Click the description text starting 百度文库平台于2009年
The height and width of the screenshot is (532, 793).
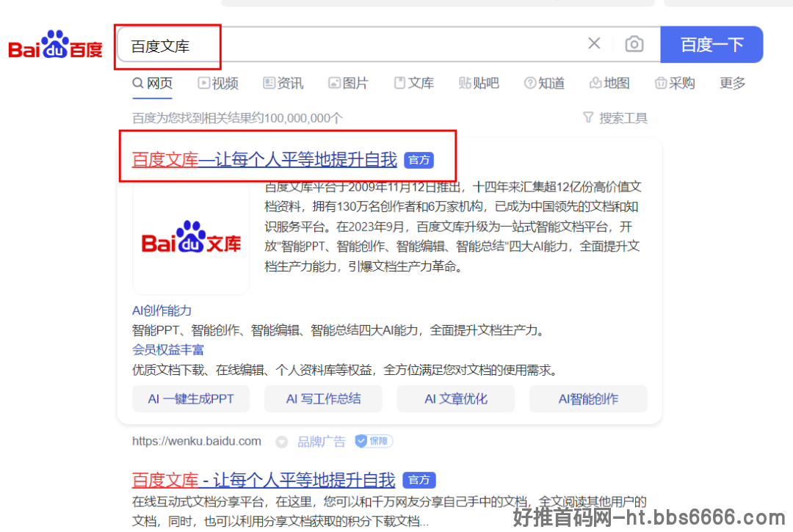pos(452,226)
